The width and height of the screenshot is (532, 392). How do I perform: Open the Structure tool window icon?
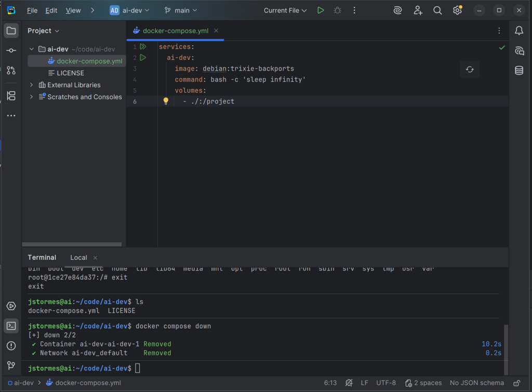tap(11, 96)
